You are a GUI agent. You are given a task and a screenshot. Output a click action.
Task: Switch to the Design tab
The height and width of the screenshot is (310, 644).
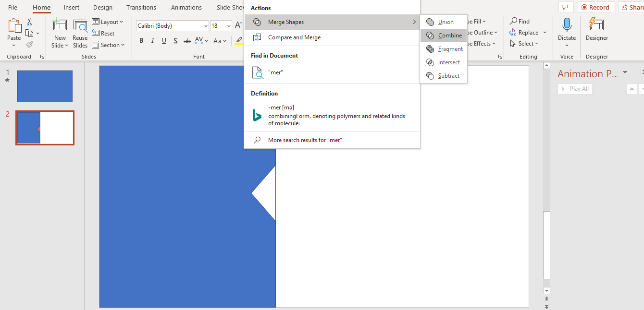click(x=103, y=7)
